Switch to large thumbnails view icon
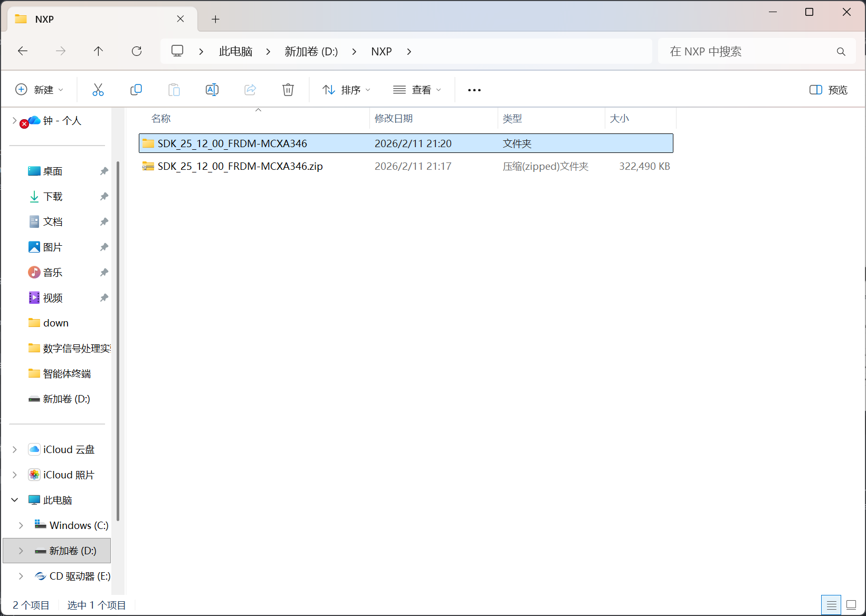 tap(851, 605)
